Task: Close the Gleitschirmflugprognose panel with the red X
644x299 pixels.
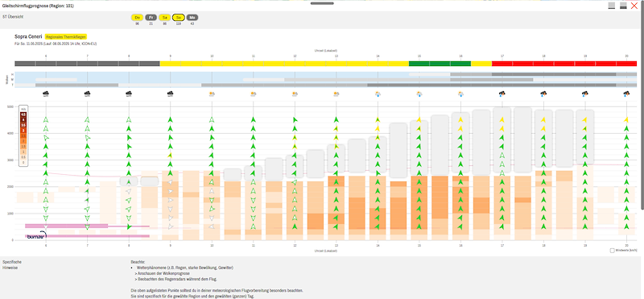Action: [634, 6]
